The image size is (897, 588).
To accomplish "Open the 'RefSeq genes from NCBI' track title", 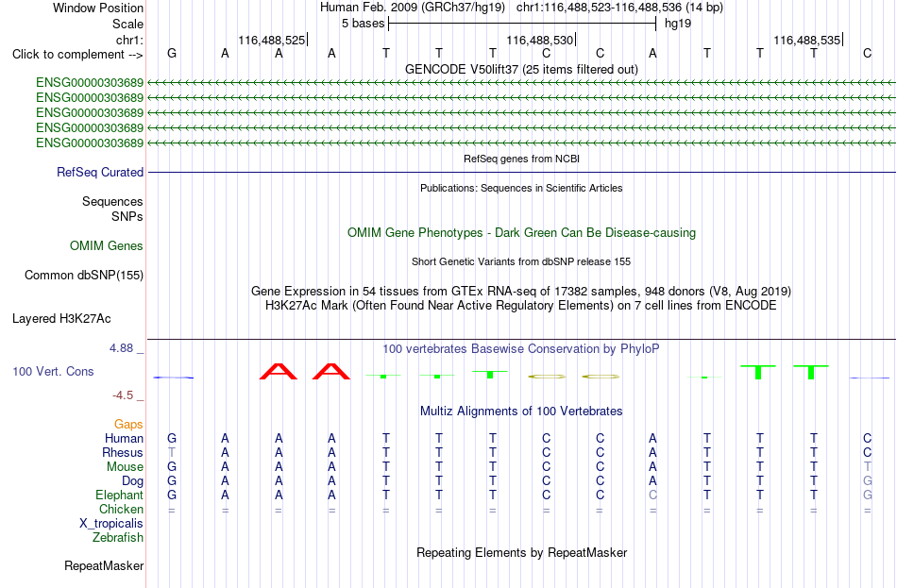I will (x=521, y=159).
